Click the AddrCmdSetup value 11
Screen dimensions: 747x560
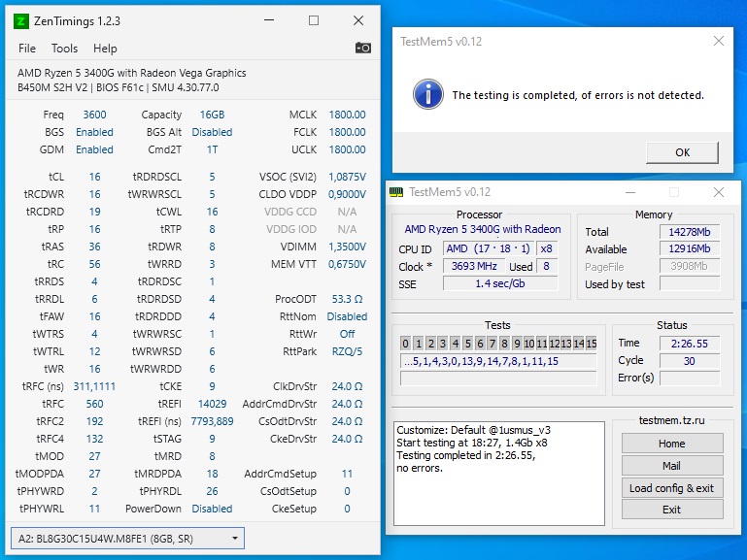point(348,474)
